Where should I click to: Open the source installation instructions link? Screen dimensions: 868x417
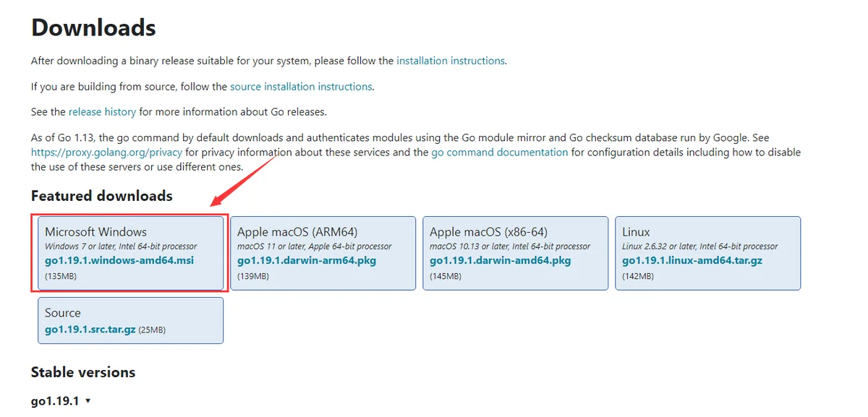click(301, 87)
